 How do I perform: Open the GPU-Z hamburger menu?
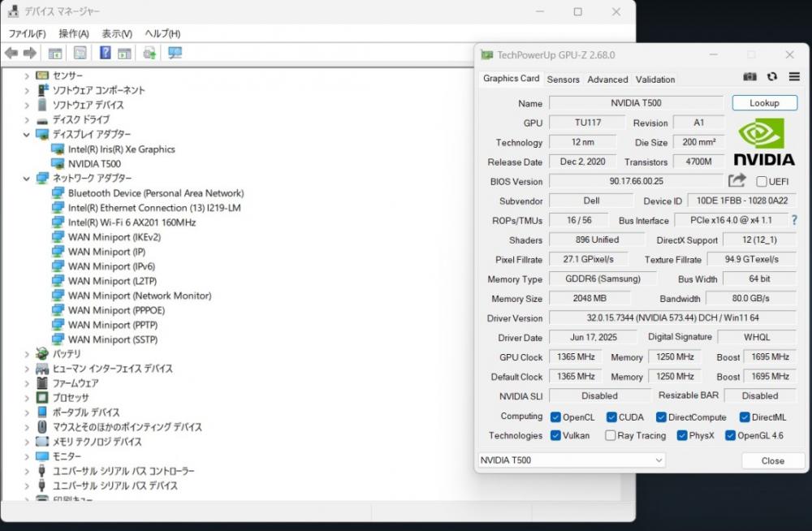(794, 76)
